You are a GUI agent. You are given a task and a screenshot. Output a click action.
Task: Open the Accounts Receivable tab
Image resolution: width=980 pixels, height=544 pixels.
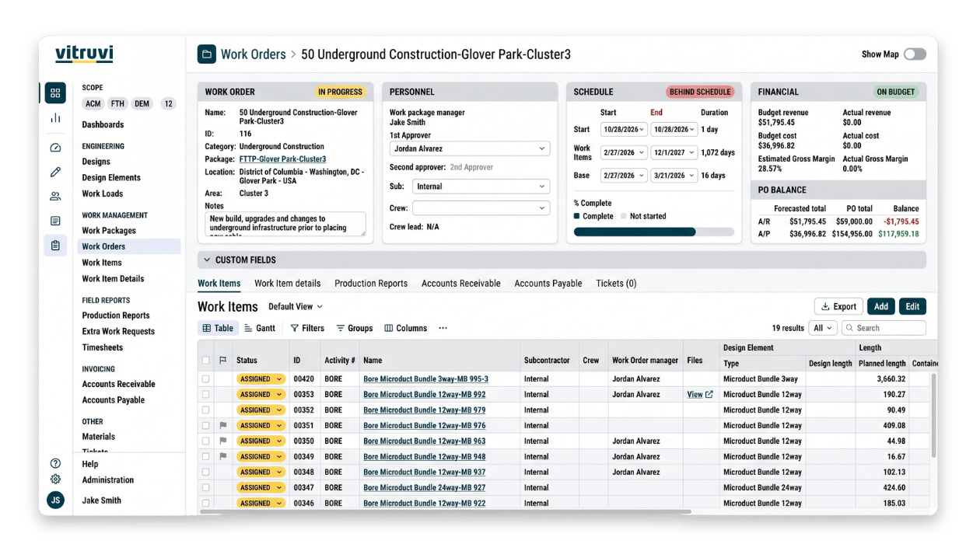pos(461,284)
